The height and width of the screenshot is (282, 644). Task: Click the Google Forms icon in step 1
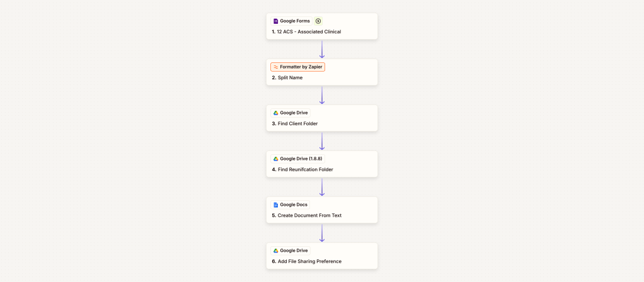276,21
